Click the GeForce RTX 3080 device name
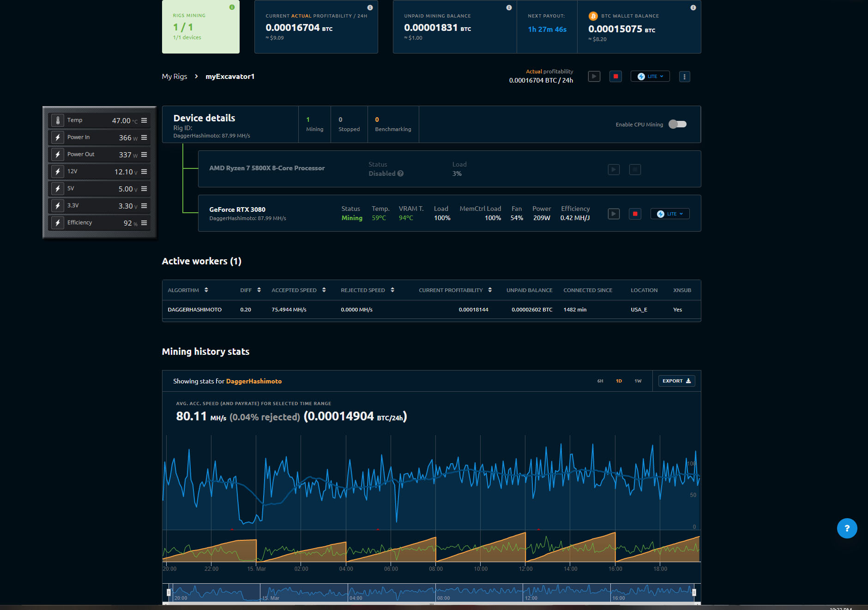 tap(237, 209)
